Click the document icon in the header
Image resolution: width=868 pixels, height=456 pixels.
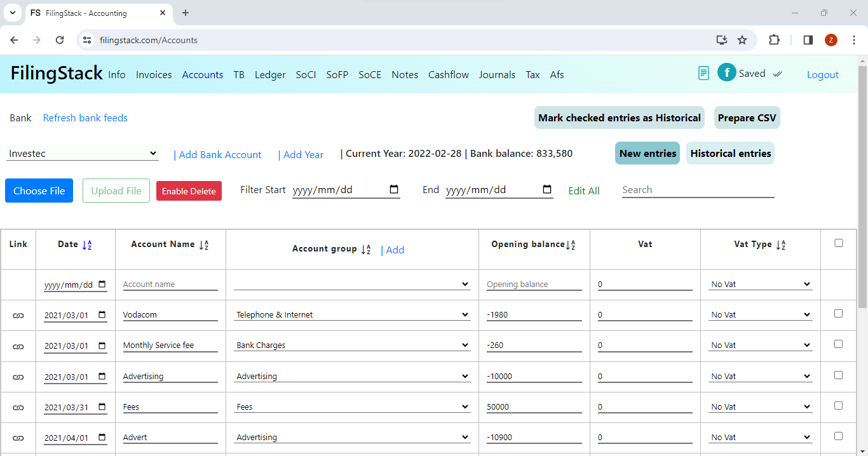coord(703,73)
